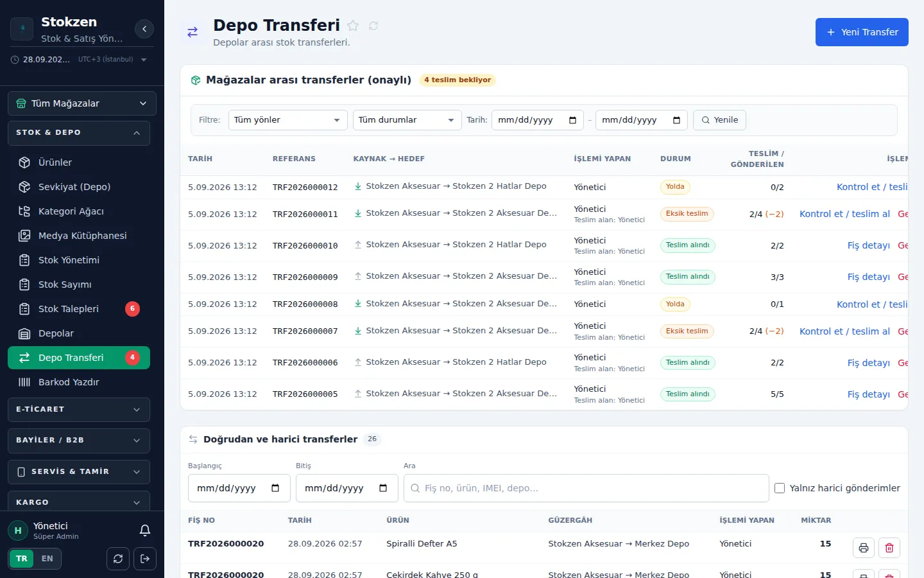Open the timezone dropdown arrow
Screen dimensions: 924x578
[144, 60]
